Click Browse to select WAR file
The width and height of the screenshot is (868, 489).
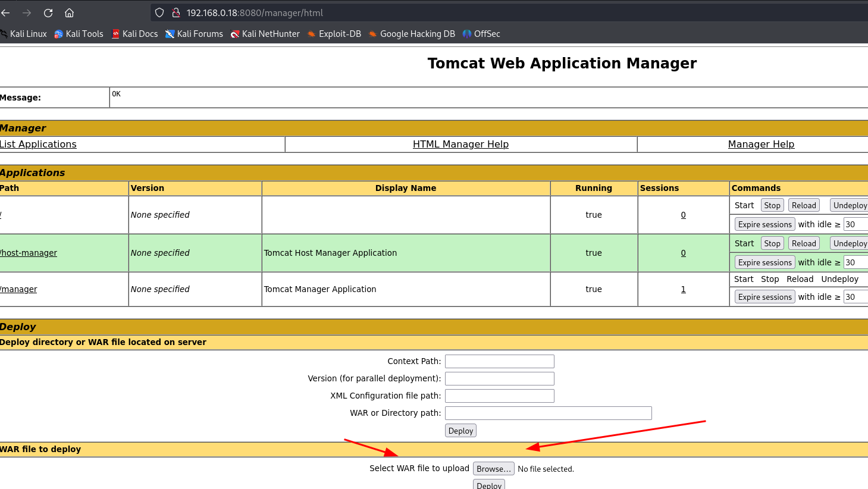(x=494, y=469)
